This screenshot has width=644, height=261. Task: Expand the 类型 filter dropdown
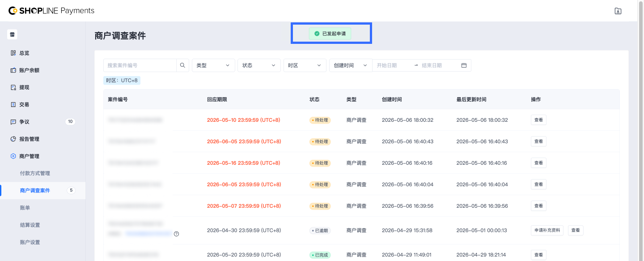(x=213, y=65)
